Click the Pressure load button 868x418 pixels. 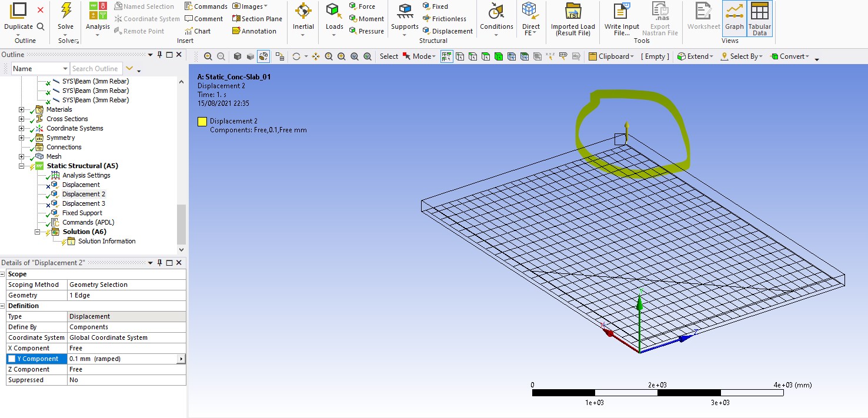(366, 31)
